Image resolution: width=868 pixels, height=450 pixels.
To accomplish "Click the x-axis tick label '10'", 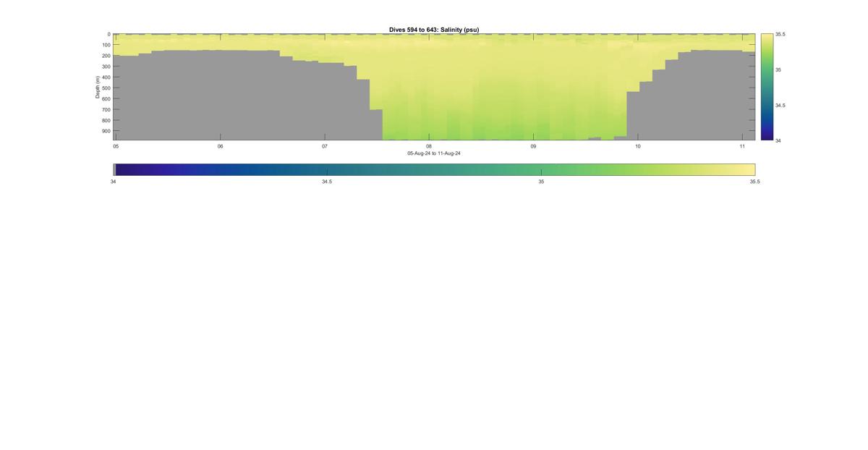I will coord(638,146).
